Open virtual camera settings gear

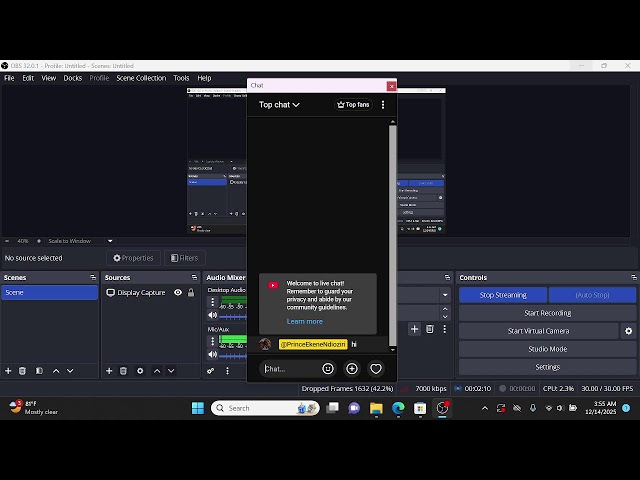629,331
